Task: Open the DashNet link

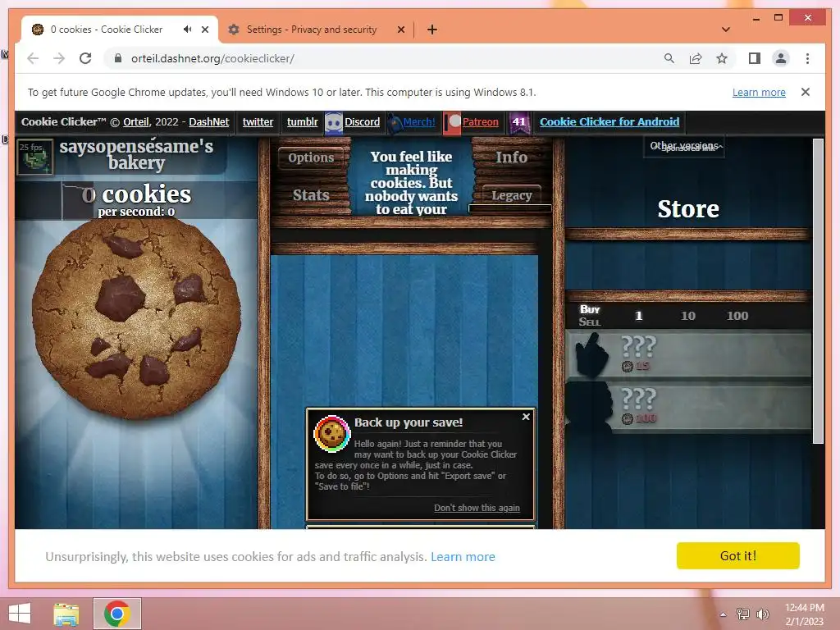Action: tap(209, 121)
